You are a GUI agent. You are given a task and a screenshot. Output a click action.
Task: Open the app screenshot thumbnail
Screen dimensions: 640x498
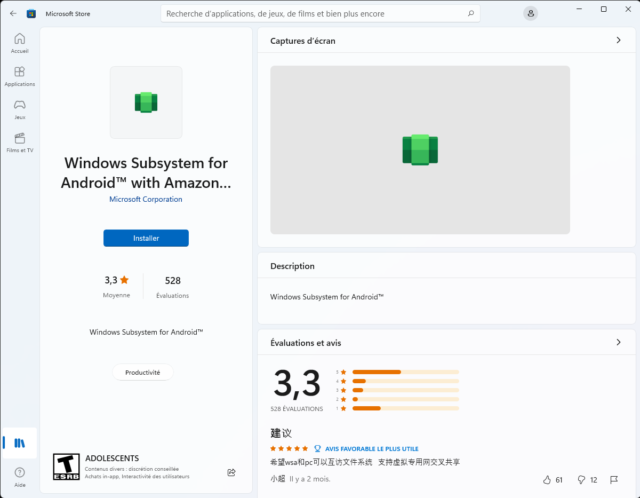[420, 150]
